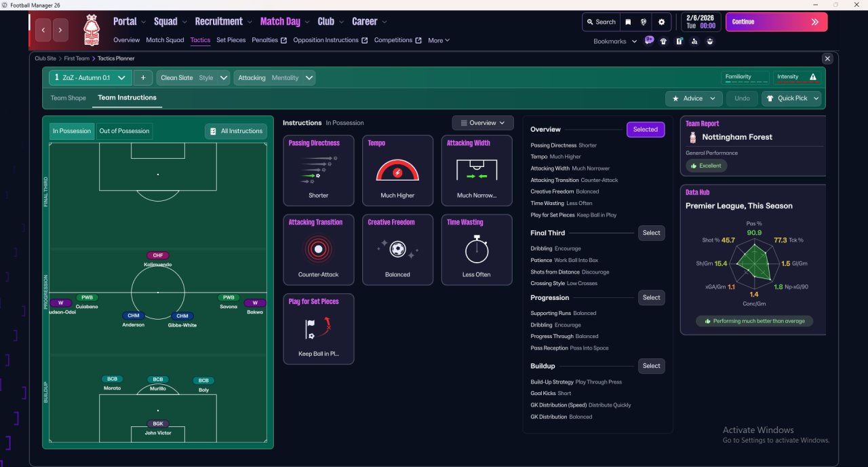Open the bookmark icon next to Search
Screen dimensions: 868x467
(628, 22)
